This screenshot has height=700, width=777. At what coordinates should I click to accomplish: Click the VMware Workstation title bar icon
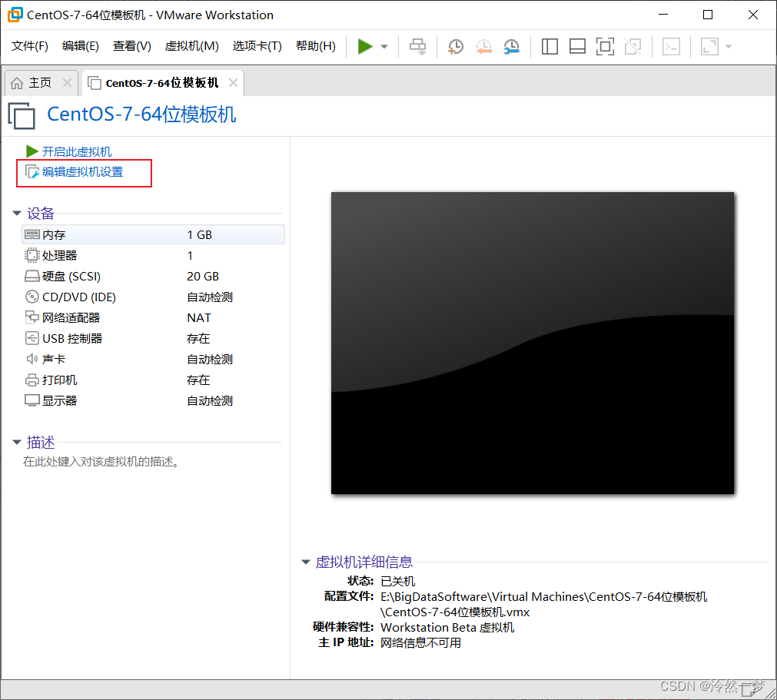coord(15,15)
